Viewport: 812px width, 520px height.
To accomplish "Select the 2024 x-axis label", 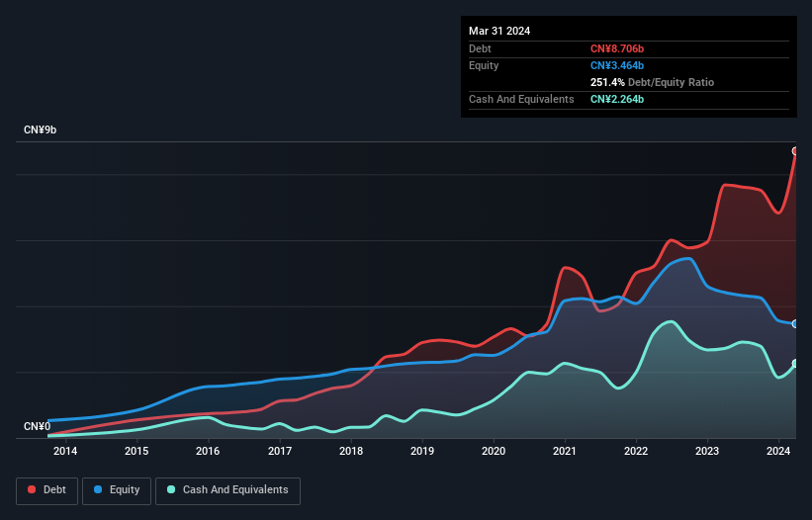I will [x=778, y=451].
